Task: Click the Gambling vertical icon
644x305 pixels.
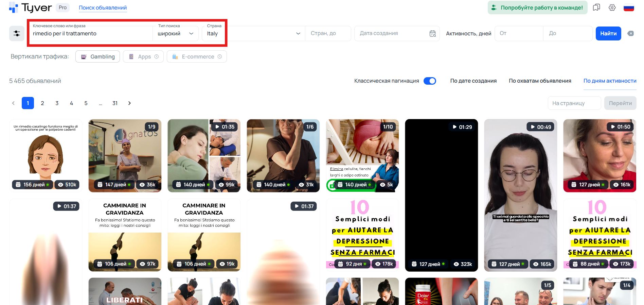Action: (84, 57)
